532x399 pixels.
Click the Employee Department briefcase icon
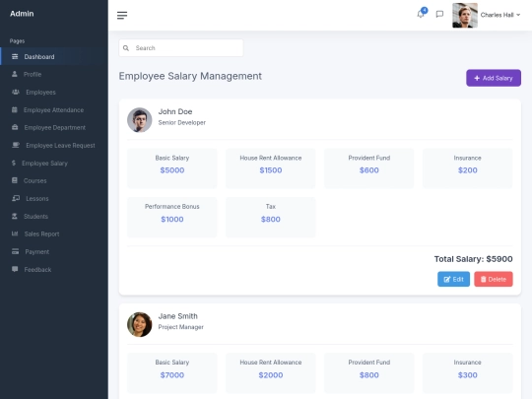point(15,127)
